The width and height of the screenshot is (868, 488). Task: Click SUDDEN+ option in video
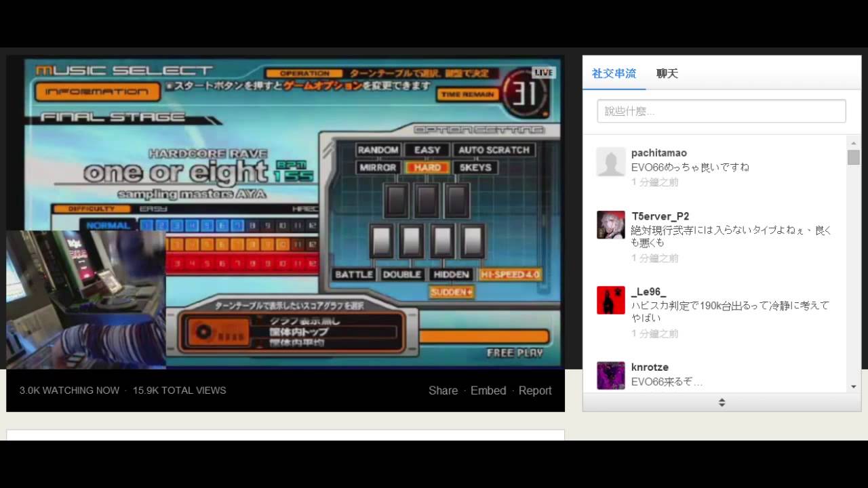451,292
